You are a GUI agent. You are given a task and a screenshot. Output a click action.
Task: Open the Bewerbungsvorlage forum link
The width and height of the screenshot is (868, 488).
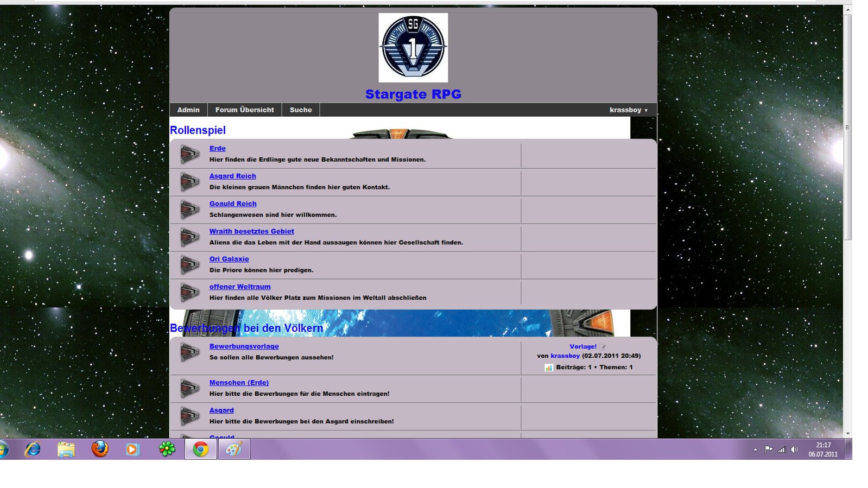[x=244, y=346]
